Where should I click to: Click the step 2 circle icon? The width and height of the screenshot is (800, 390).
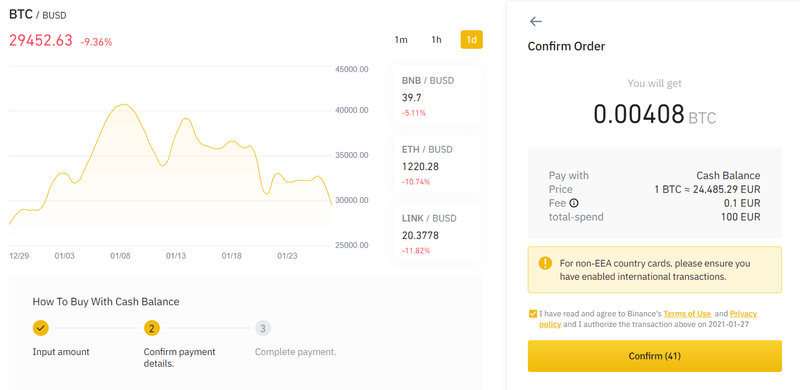[152, 328]
